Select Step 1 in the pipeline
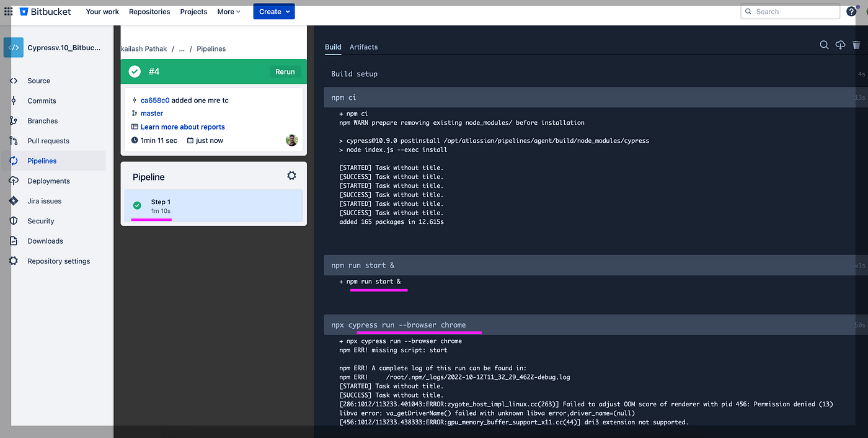This screenshot has width=868, height=438. (x=214, y=206)
